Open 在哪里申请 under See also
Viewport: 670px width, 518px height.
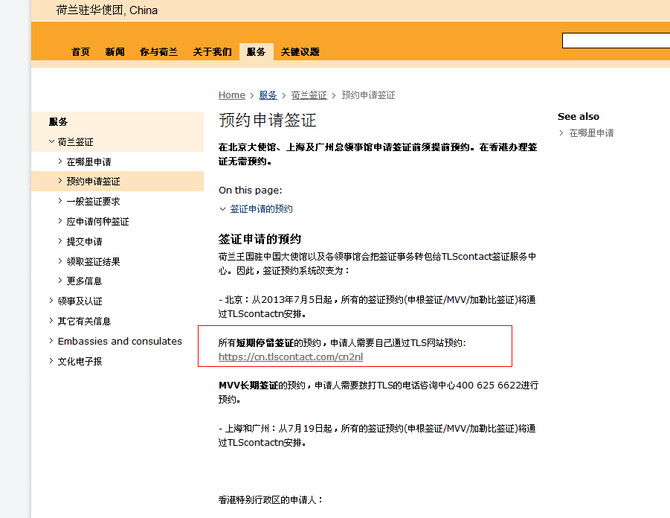tap(591, 133)
